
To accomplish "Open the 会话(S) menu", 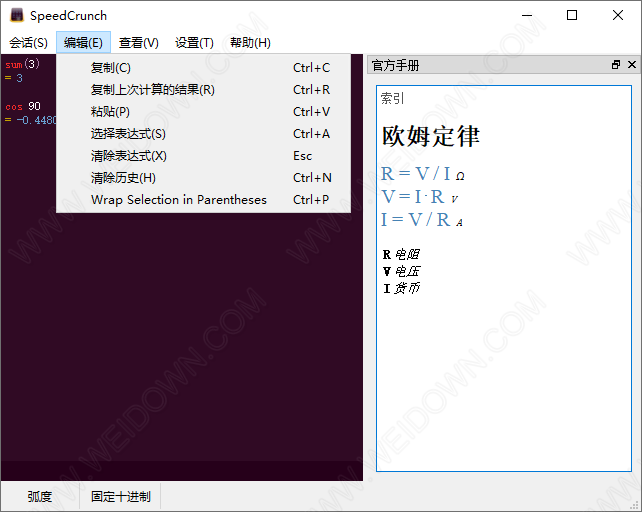I will click(28, 43).
